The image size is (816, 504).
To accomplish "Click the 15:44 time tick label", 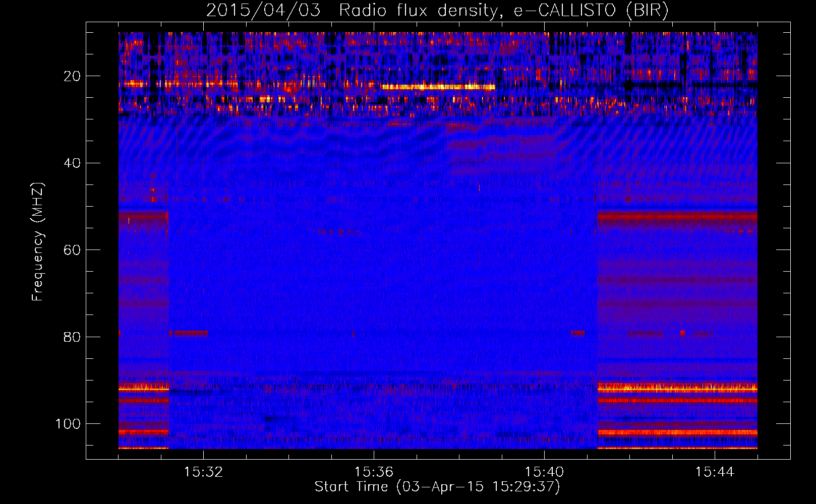I will click(715, 472).
